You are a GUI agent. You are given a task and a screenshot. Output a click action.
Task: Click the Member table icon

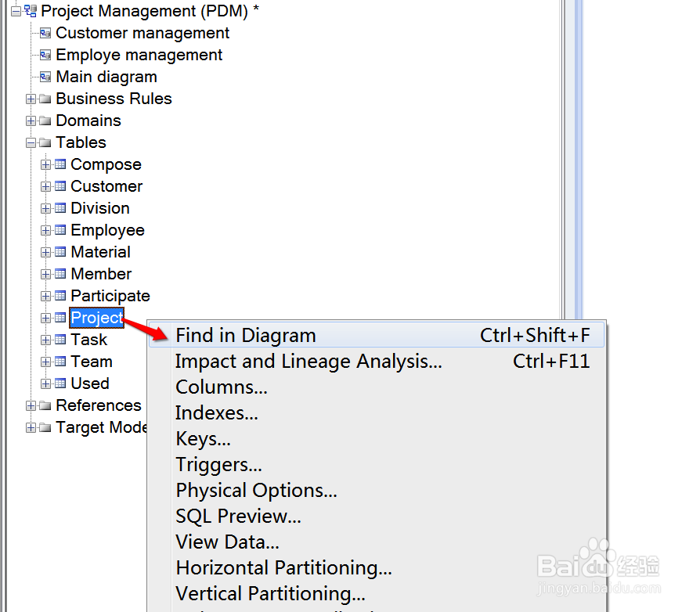[x=60, y=273]
